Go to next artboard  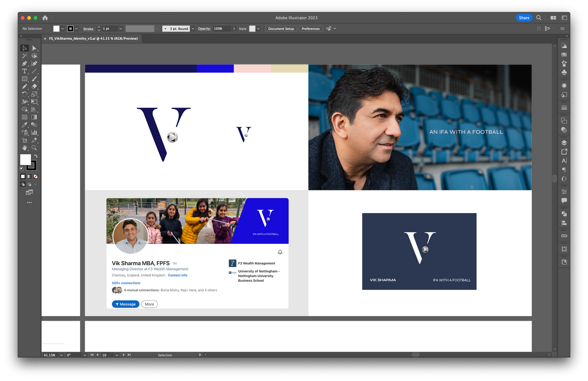click(123, 355)
